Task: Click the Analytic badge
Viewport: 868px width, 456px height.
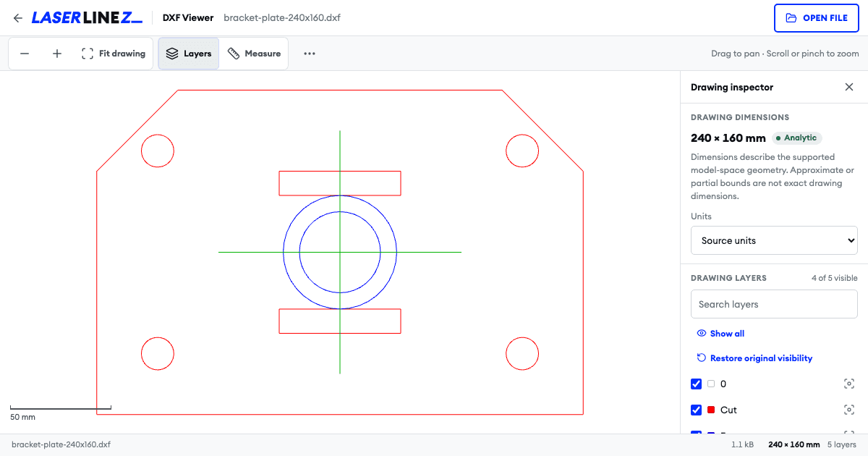Action: tap(796, 138)
